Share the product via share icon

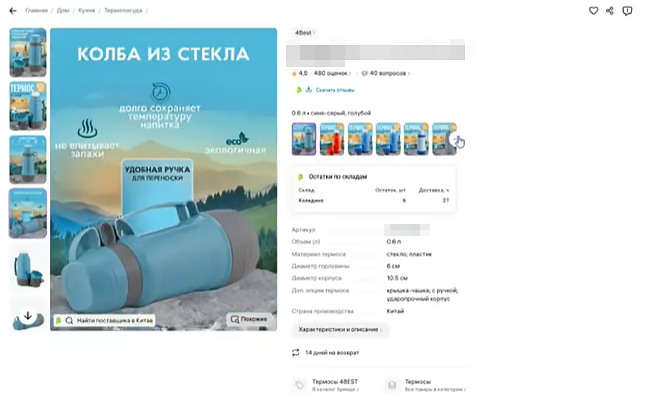(x=610, y=11)
